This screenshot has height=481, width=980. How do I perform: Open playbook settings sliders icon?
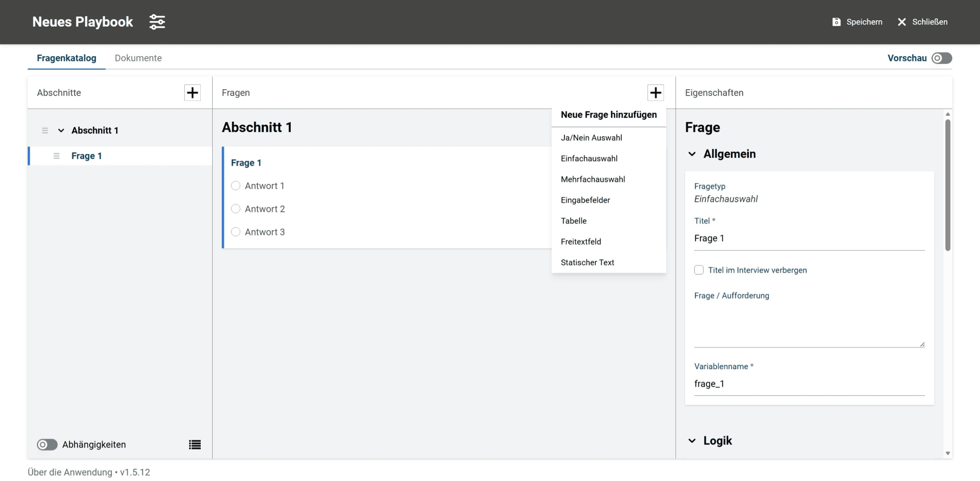[157, 22]
